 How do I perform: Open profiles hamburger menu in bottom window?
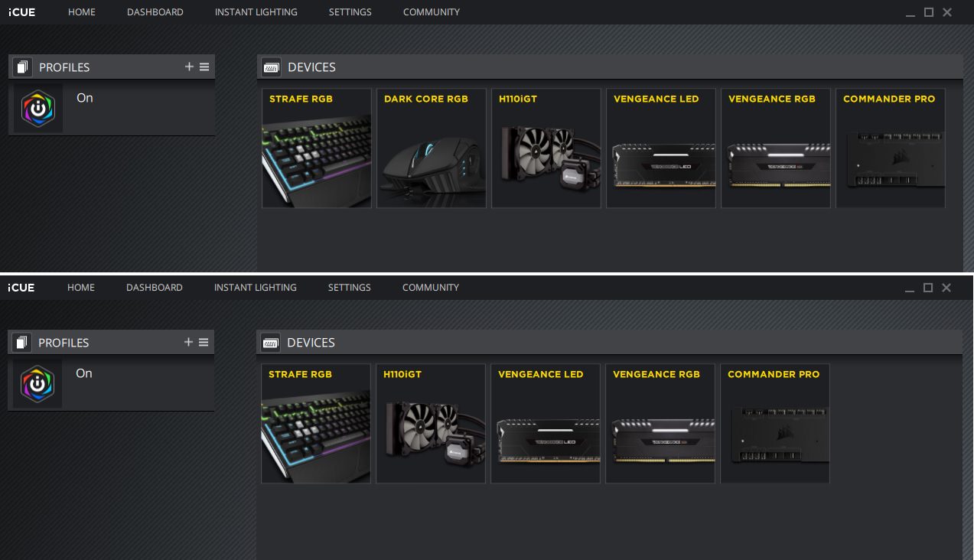pyautogui.click(x=204, y=342)
